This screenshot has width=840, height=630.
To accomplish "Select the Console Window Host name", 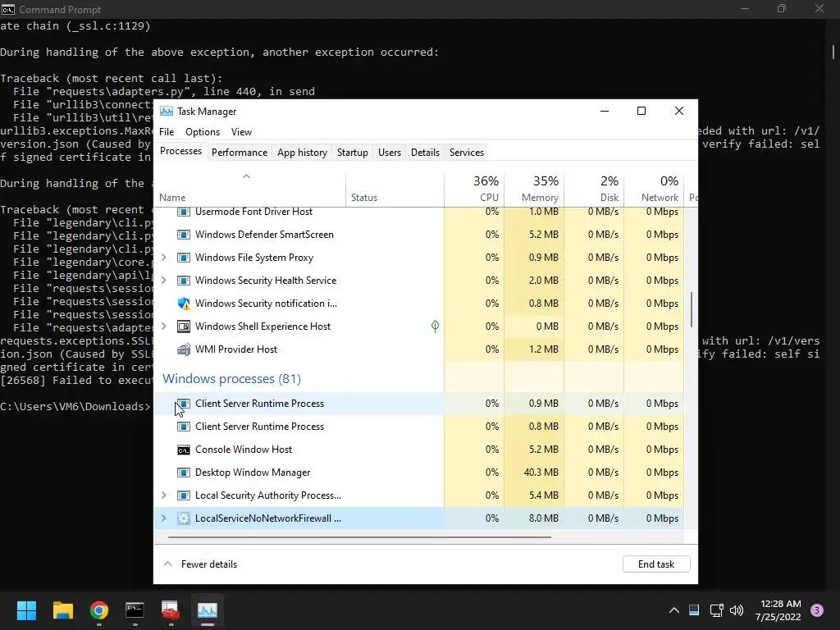I will click(x=244, y=450).
